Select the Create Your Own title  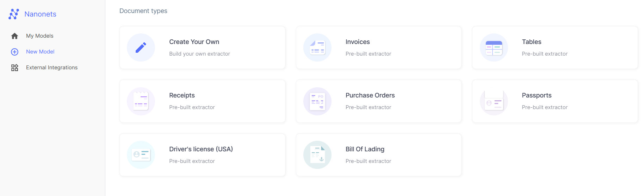[194, 42]
